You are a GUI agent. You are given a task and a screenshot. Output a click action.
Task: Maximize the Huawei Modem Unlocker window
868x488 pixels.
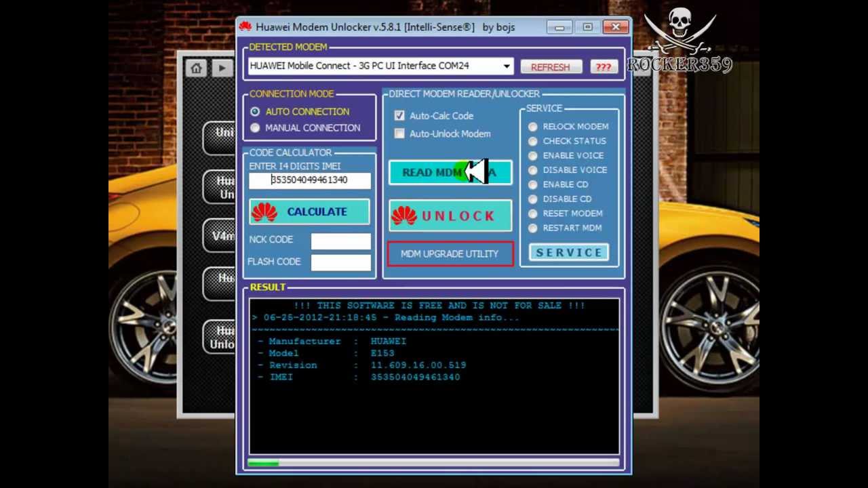(x=587, y=28)
